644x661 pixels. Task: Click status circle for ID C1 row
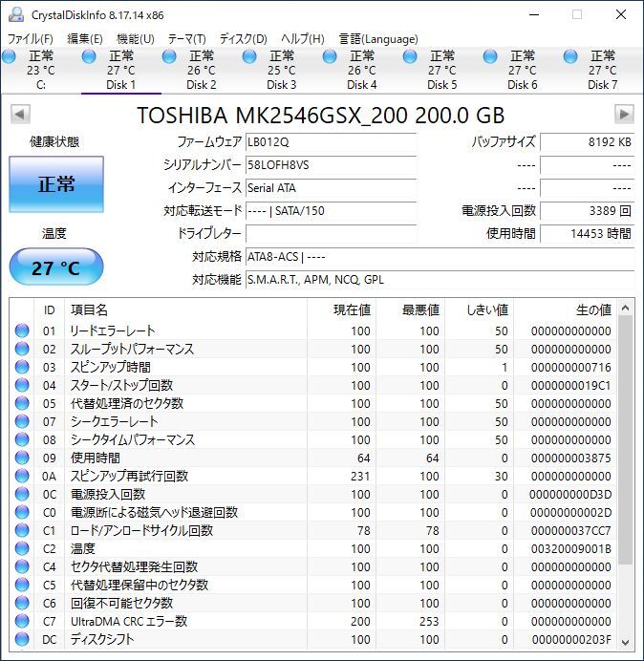pyautogui.click(x=22, y=530)
